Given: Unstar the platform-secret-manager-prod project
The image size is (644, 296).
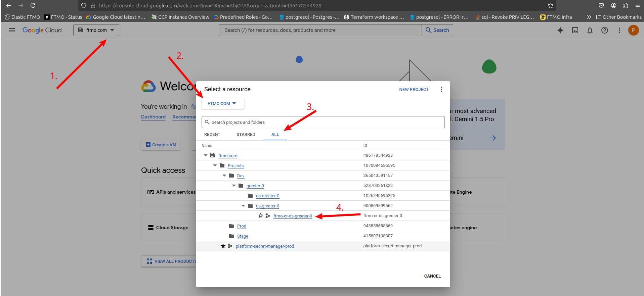Looking at the screenshot, I should (223, 246).
